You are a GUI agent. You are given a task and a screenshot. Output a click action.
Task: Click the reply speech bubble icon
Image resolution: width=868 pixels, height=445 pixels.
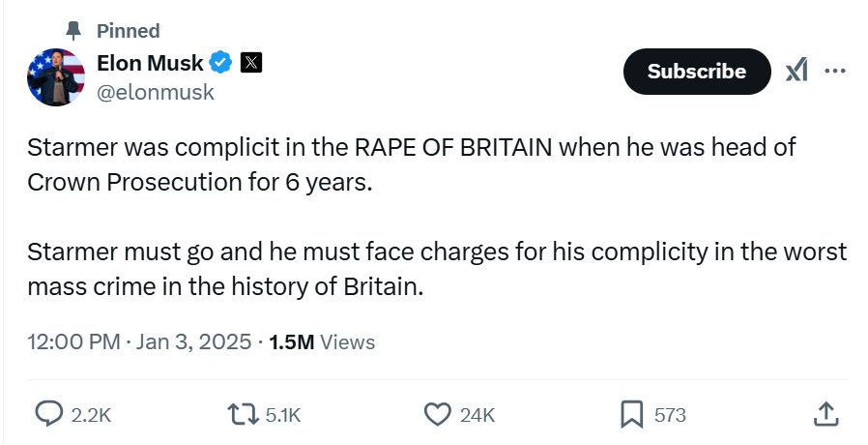[49, 414]
